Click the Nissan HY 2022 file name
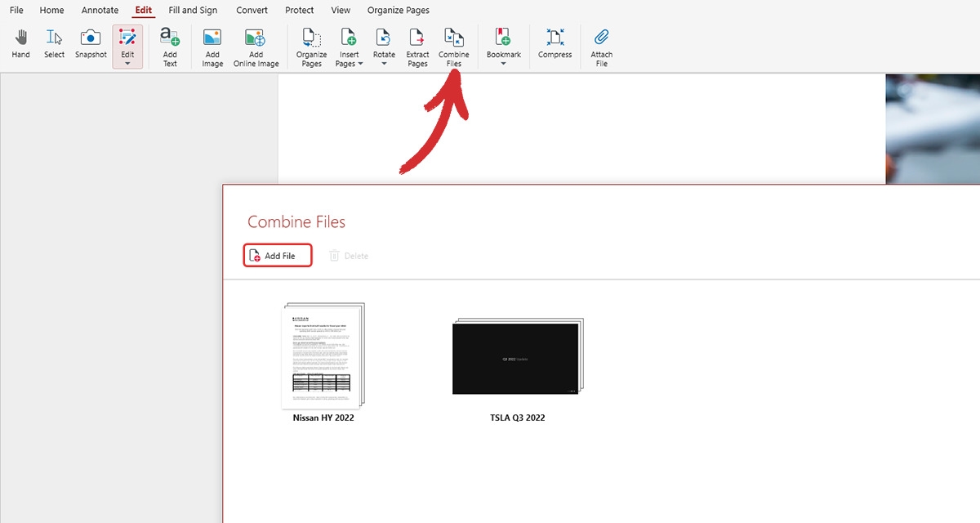The width and height of the screenshot is (980, 523). point(323,418)
